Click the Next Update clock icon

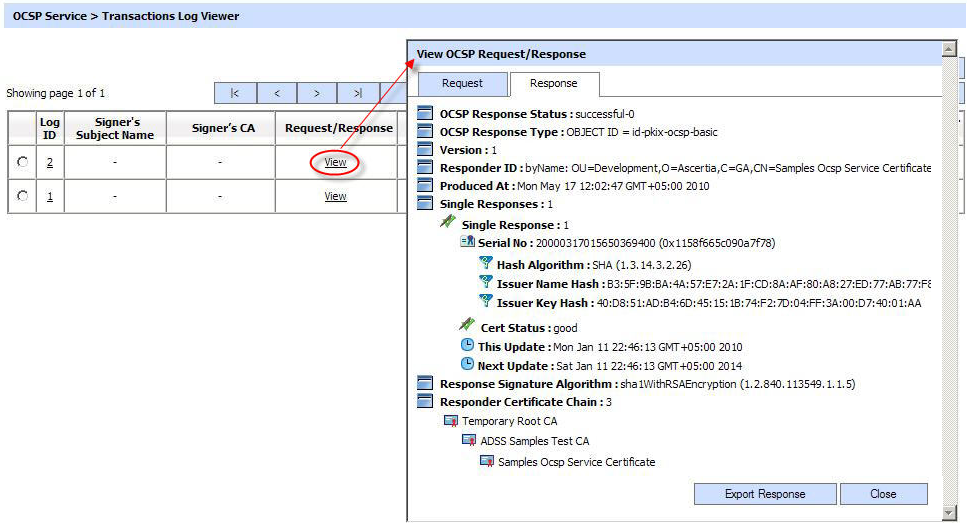point(467,365)
